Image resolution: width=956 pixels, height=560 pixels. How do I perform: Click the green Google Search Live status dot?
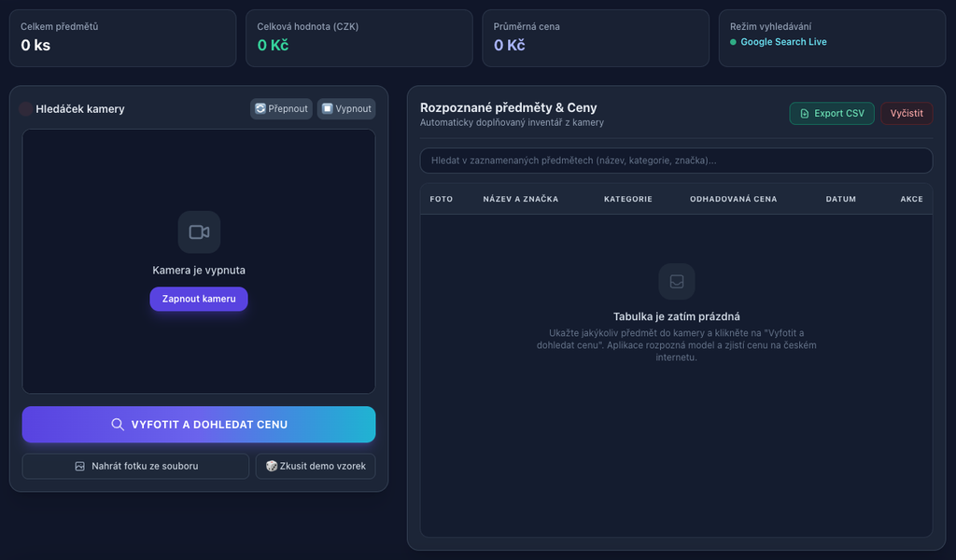[x=733, y=42]
